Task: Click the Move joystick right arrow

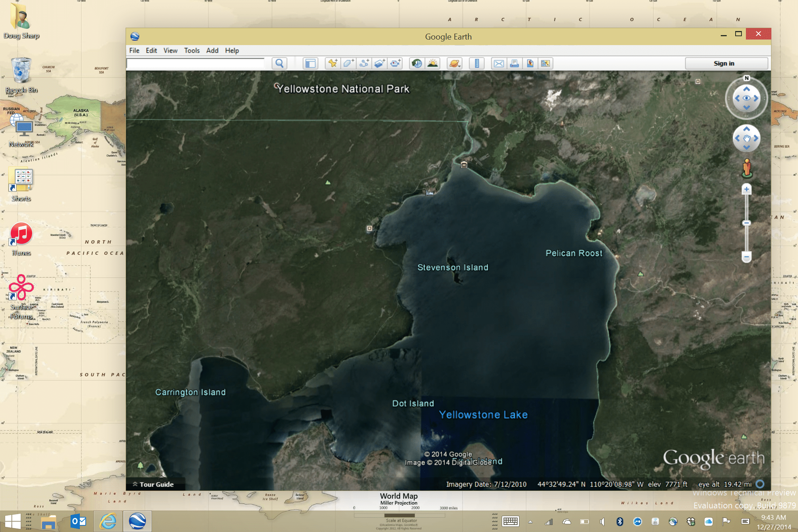Action: (756, 138)
